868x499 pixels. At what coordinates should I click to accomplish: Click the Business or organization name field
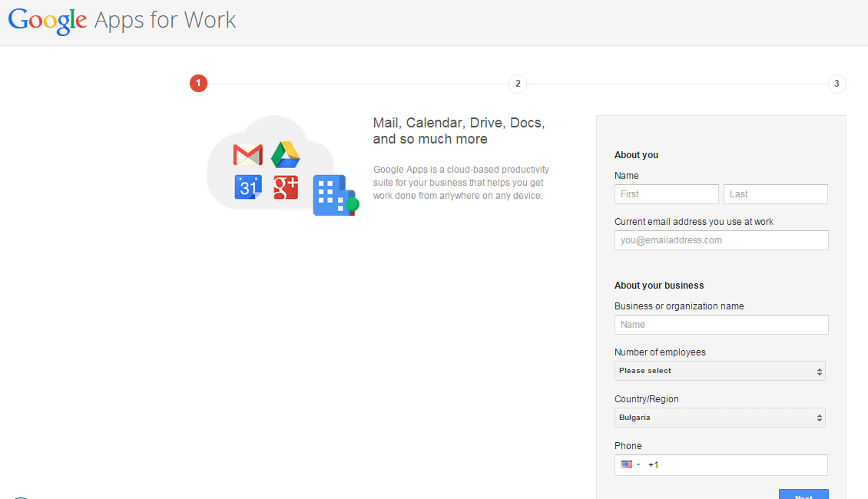tap(721, 325)
